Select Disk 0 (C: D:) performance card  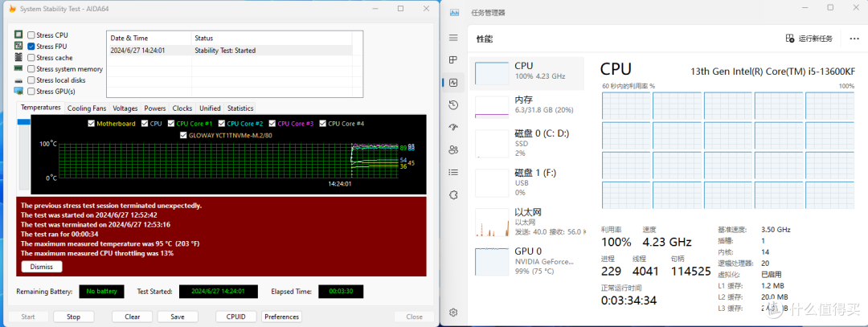(x=526, y=143)
